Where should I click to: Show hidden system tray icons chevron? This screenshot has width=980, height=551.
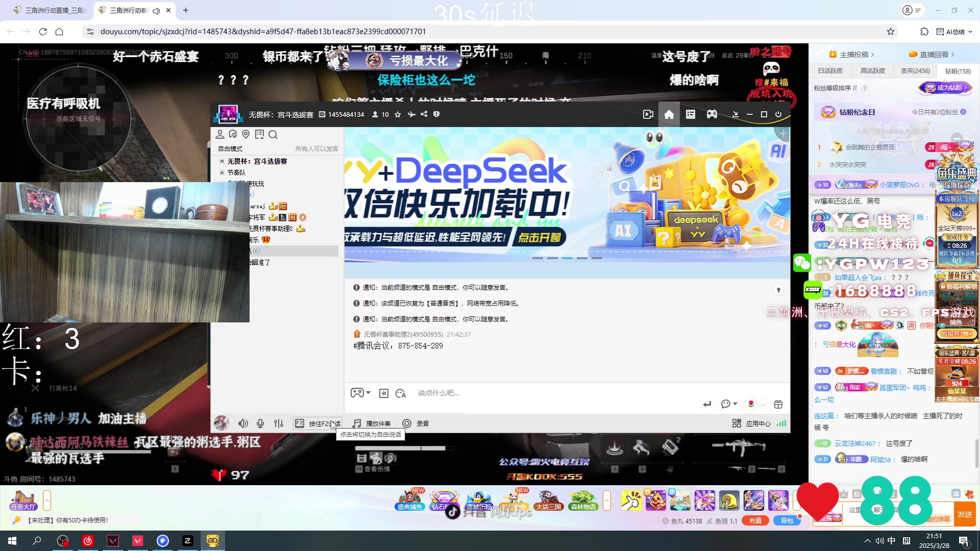tap(868, 541)
